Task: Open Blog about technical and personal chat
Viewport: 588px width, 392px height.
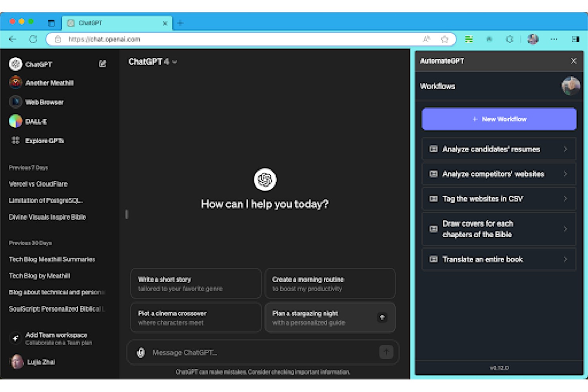Action: click(x=57, y=292)
